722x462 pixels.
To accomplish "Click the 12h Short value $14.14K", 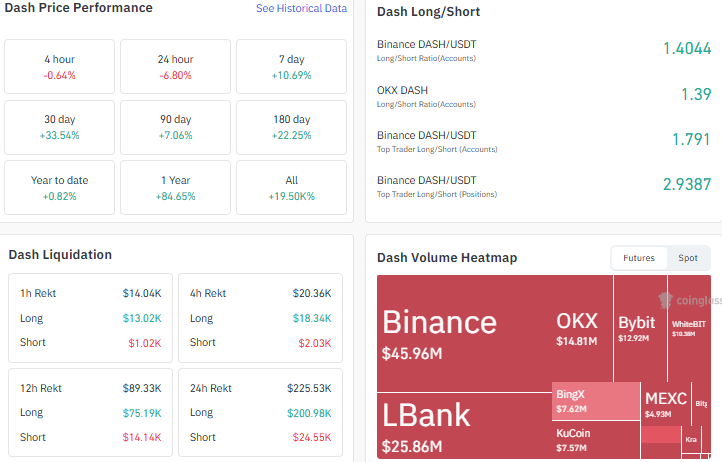I will [142, 437].
